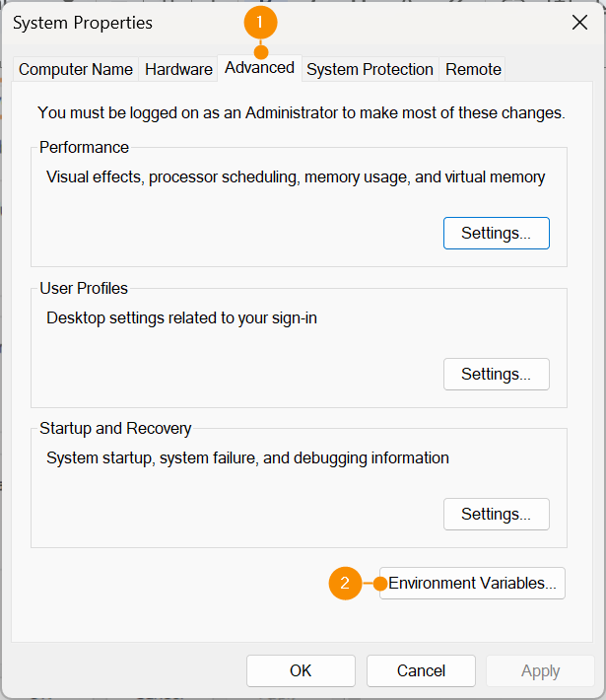The width and height of the screenshot is (606, 700).
Task: Click the greyed-out Apply button
Action: pos(540,670)
